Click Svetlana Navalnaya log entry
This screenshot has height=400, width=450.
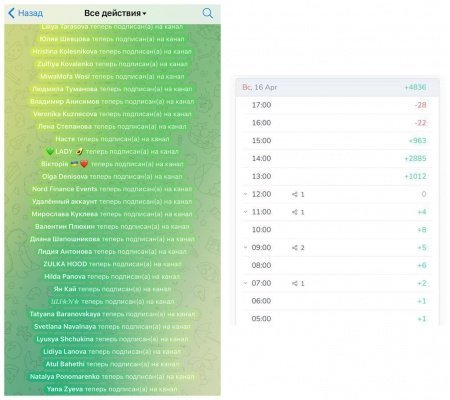(112, 326)
